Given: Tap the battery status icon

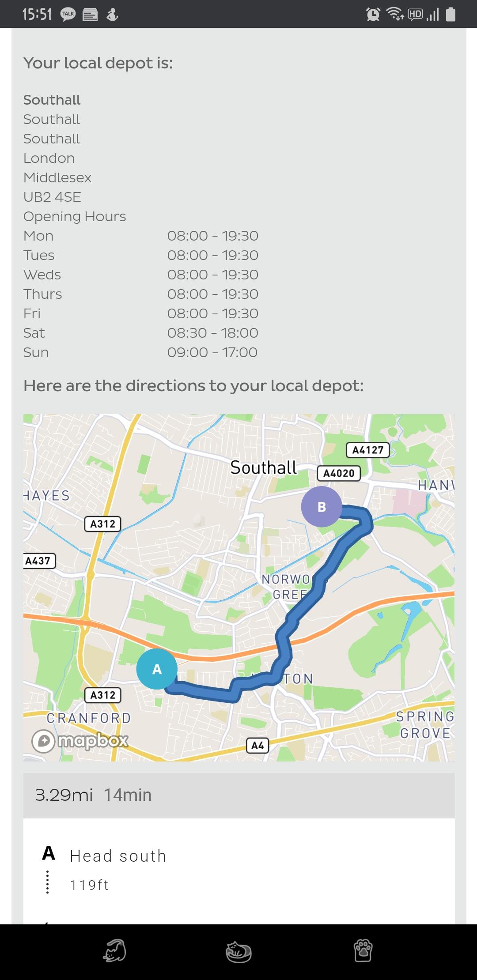Looking at the screenshot, I should 450,14.
